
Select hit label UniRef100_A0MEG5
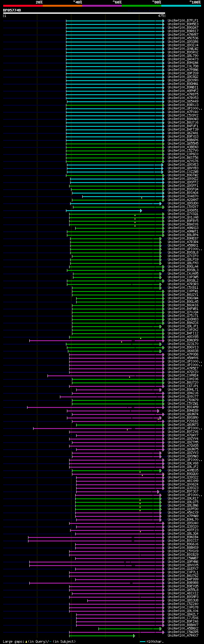coord(183,470)
